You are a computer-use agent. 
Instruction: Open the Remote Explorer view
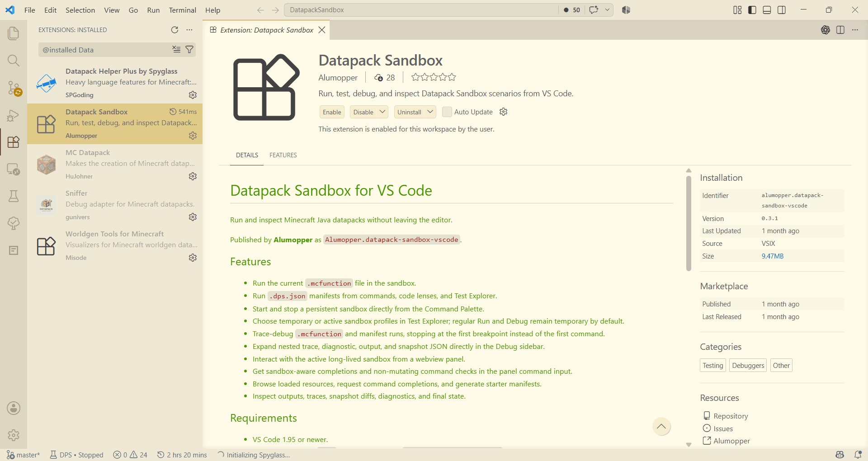pos(14,169)
